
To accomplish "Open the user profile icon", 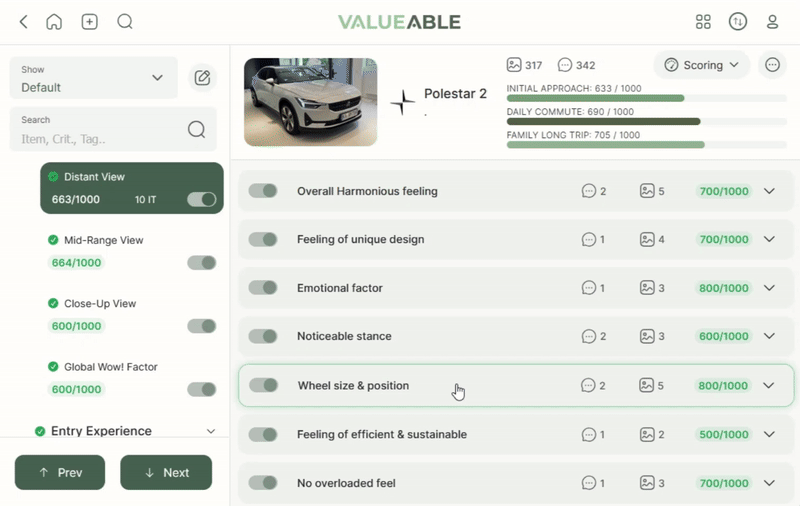I will (x=772, y=22).
